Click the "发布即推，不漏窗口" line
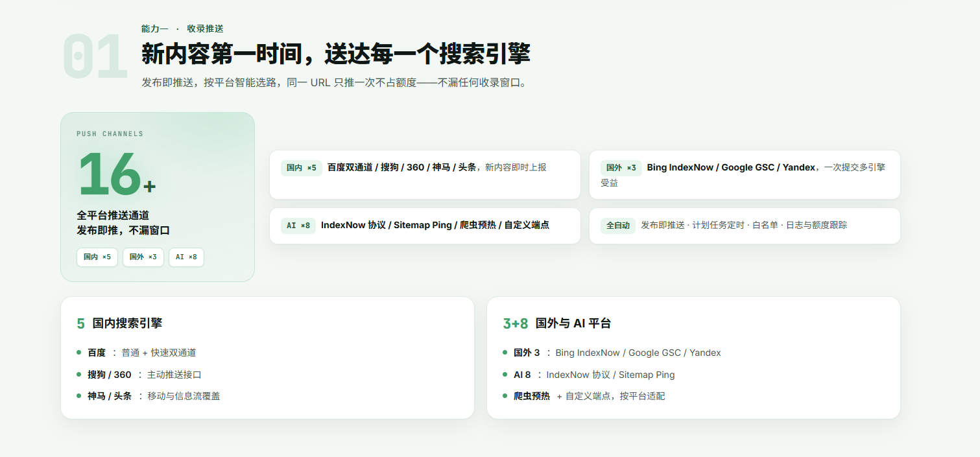Viewport: 980px width, 457px height. [123, 231]
